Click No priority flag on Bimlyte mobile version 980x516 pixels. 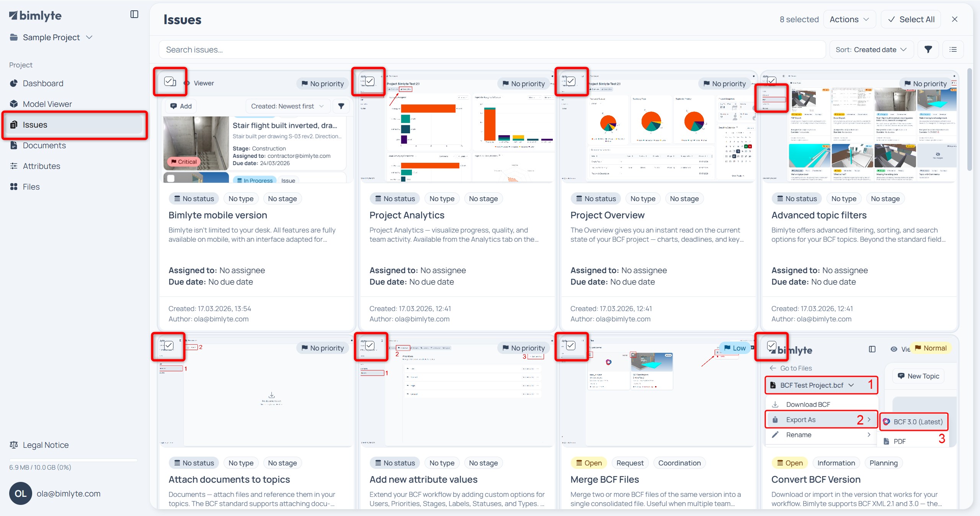click(x=323, y=84)
